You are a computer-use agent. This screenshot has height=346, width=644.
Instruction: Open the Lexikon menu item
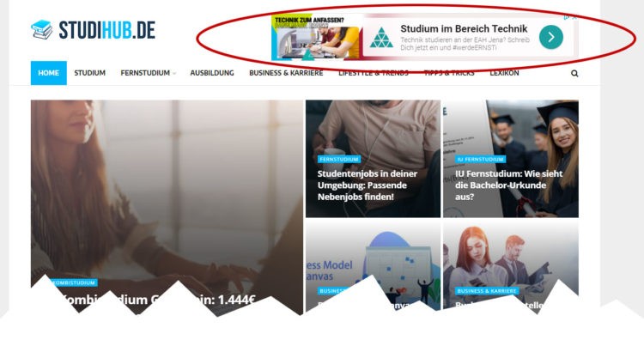(504, 73)
